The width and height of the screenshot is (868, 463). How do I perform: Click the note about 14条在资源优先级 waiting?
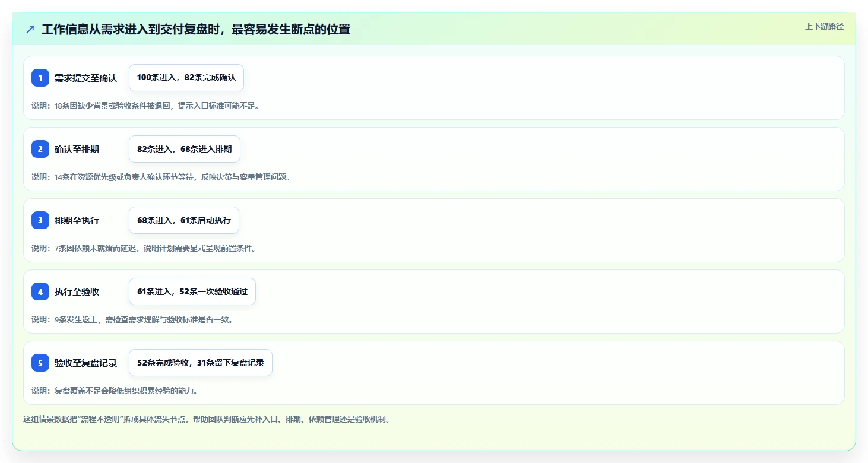coord(161,177)
